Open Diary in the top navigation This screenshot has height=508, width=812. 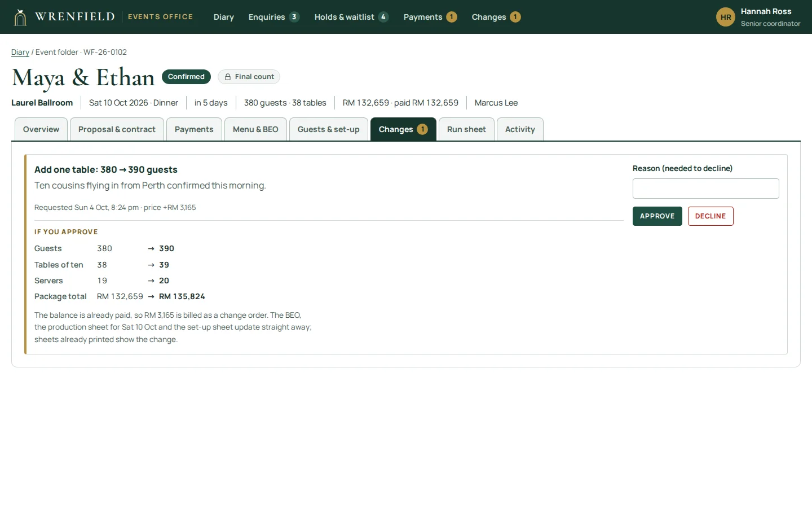pos(224,17)
